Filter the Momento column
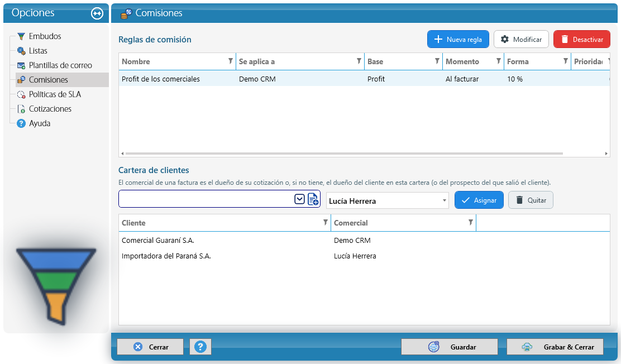 499,61
